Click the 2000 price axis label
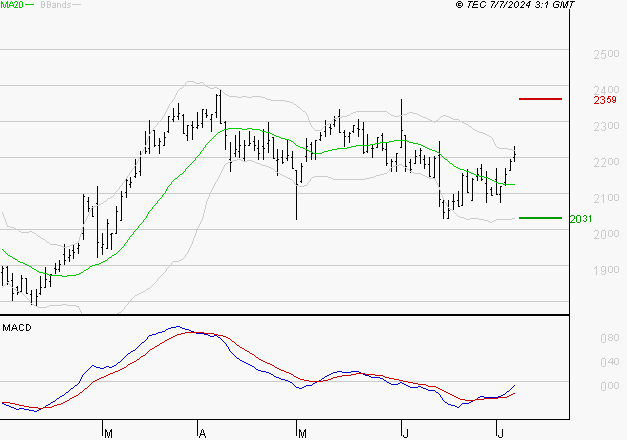 (606, 234)
